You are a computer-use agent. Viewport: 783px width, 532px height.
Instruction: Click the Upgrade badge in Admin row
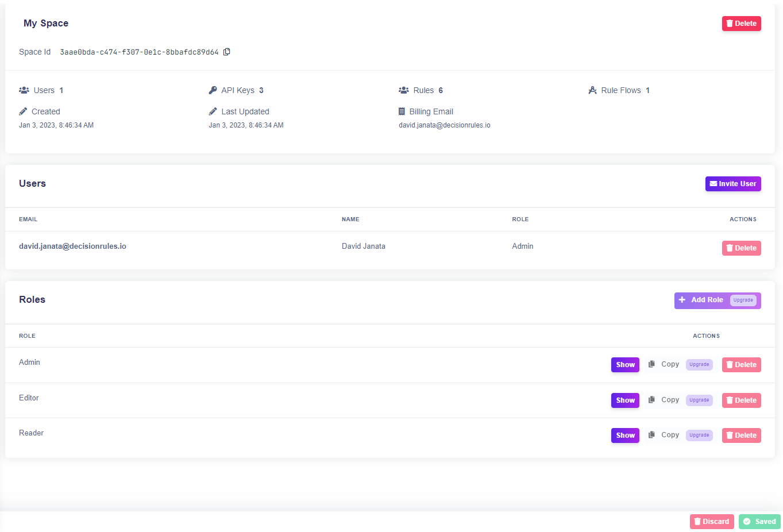(x=699, y=364)
